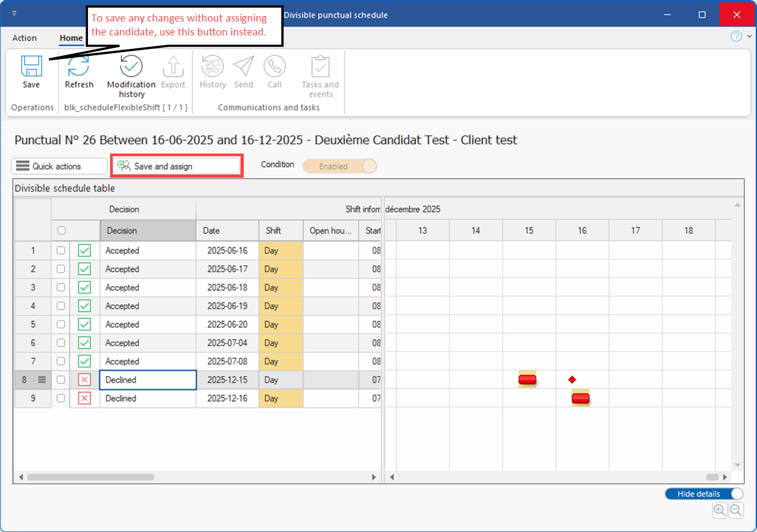757x532 pixels.
Task: Click the Call phone icon
Action: (274, 67)
